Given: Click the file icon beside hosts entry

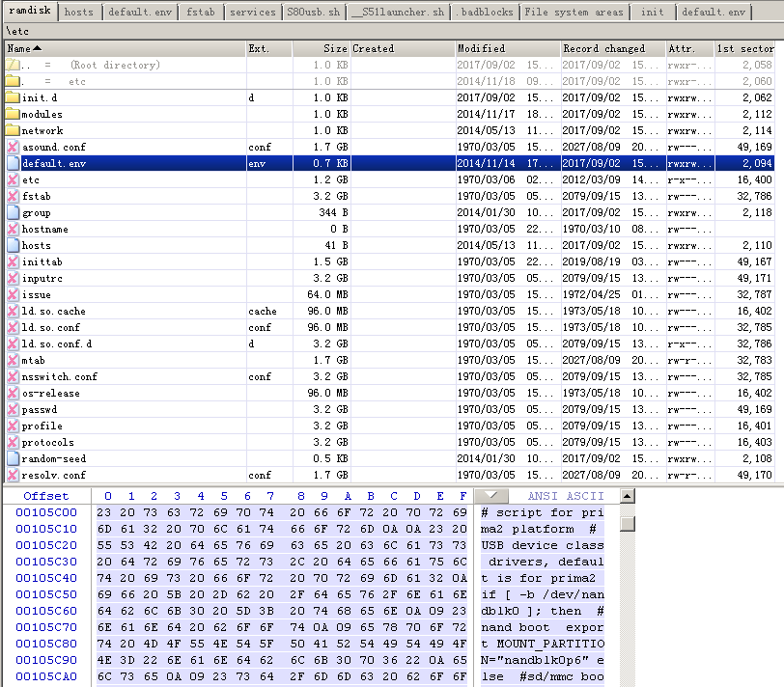Looking at the screenshot, I should pos(13,245).
